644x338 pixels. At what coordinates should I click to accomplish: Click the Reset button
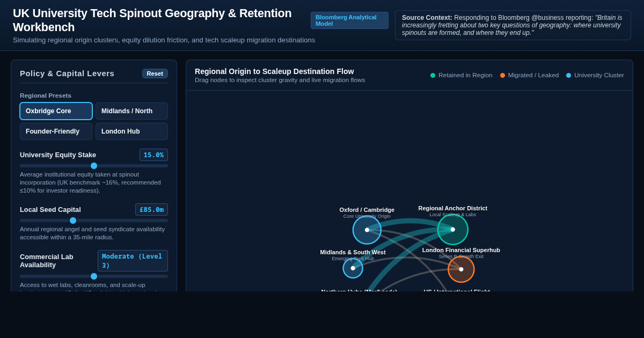tap(155, 74)
